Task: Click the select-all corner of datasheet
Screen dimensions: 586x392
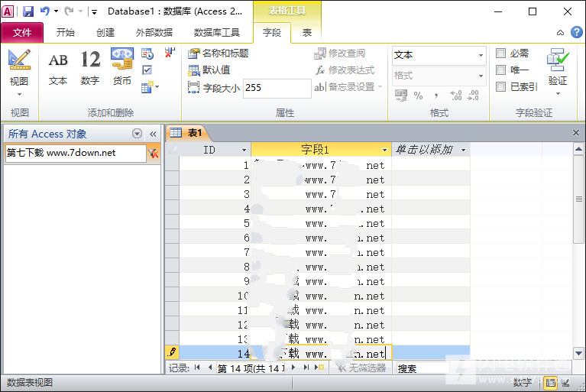Action: (173, 150)
